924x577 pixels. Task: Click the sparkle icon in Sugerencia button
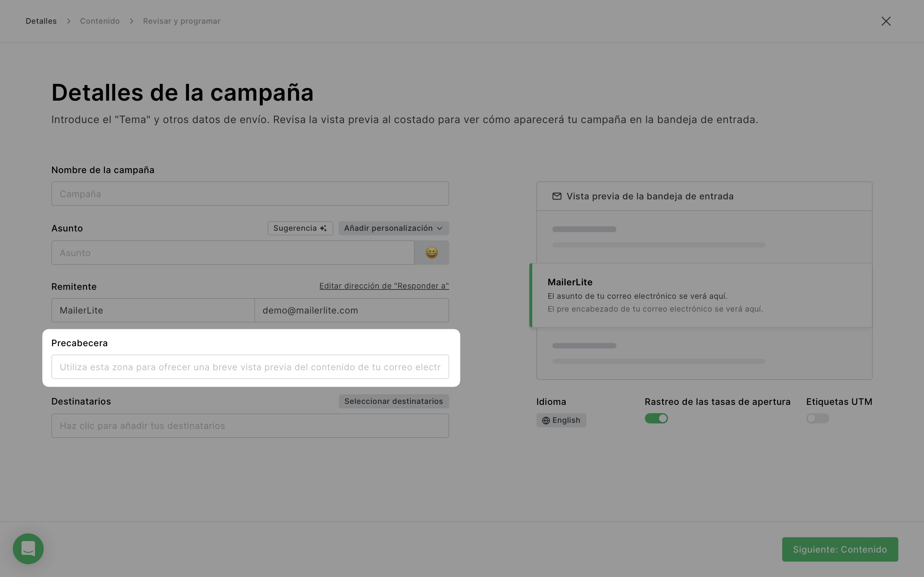tap(323, 228)
